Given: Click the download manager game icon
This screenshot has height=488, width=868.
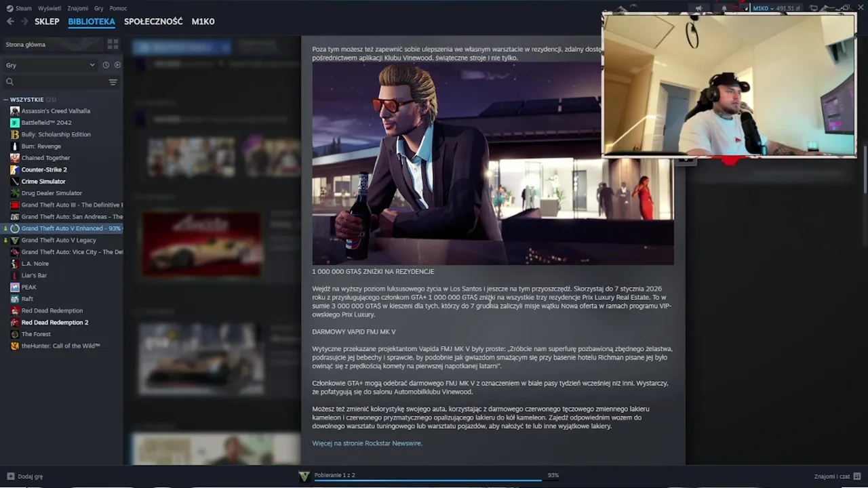Looking at the screenshot, I should click(x=304, y=476).
